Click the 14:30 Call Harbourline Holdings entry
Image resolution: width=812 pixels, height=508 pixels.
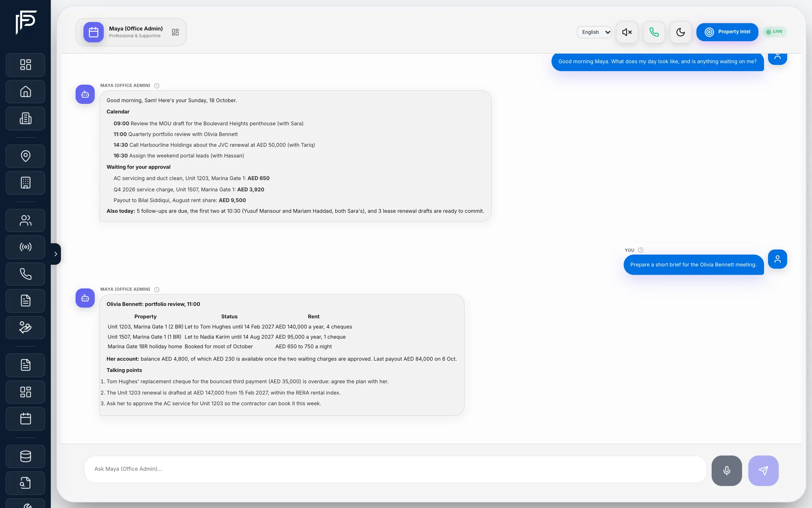(x=214, y=145)
